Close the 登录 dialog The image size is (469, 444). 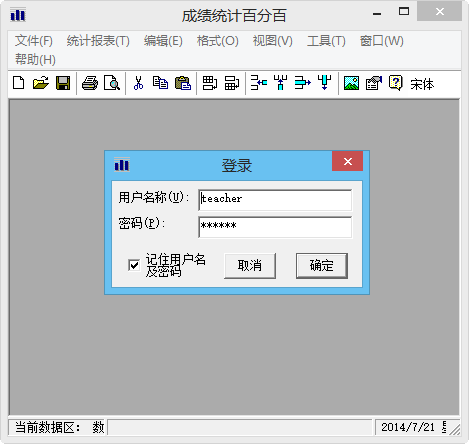point(348,161)
